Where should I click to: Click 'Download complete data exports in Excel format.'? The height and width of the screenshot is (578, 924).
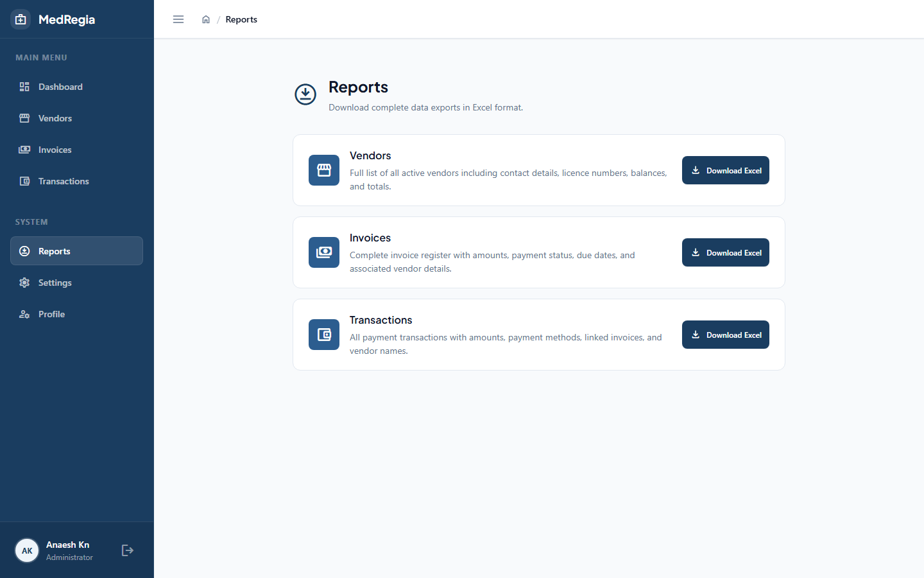point(426,107)
